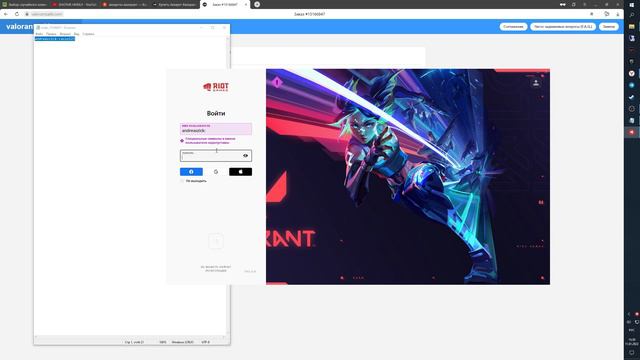Click the Windows (CRLF) status entry

click(x=182, y=342)
